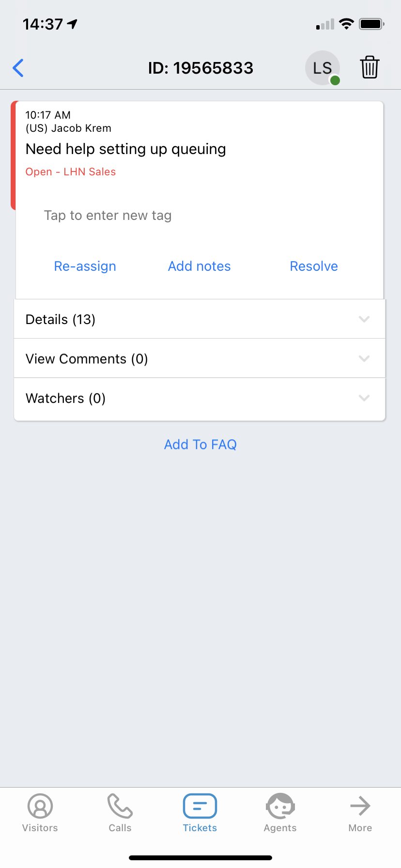Tap the battery status icon
The image size is (401, 868).
(x=371, y=24)
